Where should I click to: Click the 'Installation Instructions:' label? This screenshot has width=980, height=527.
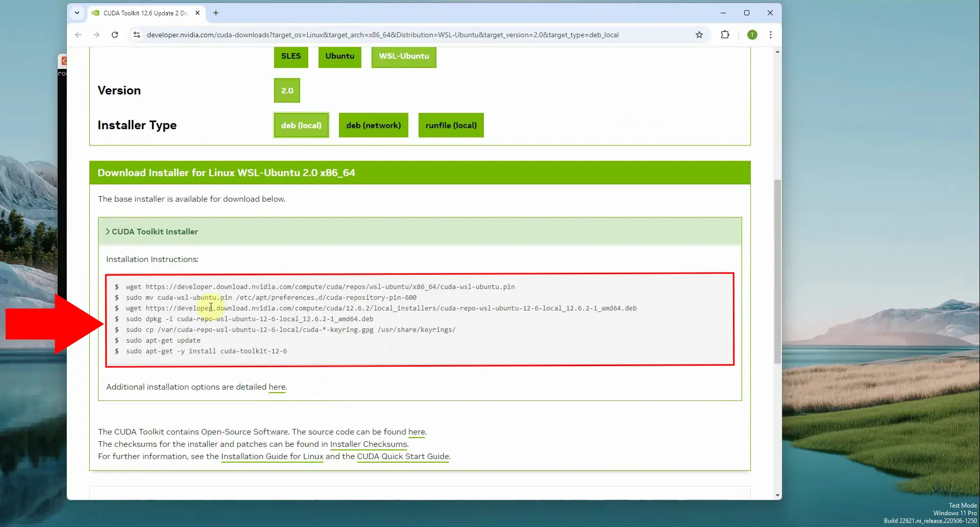pos(152,259)
